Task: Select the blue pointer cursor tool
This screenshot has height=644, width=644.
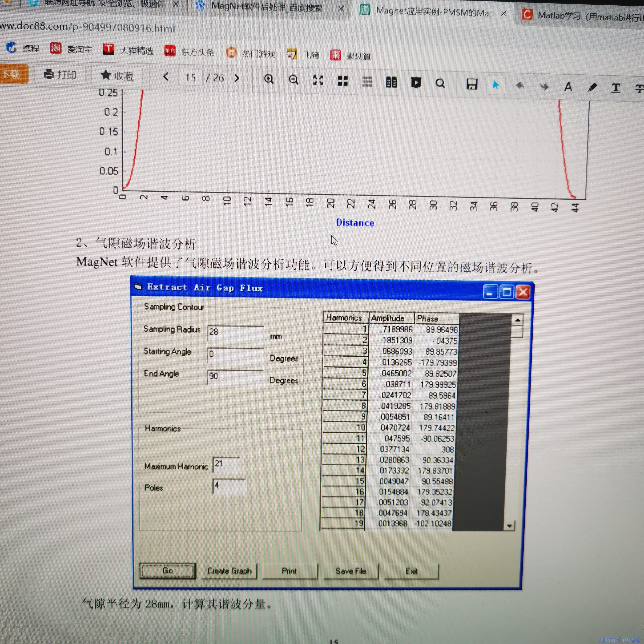Action: 496,85
